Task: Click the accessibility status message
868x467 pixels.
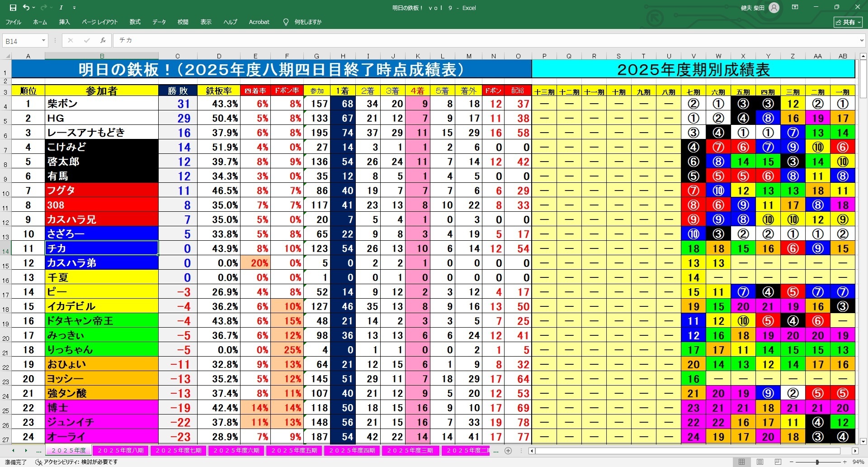Action: 77,462
